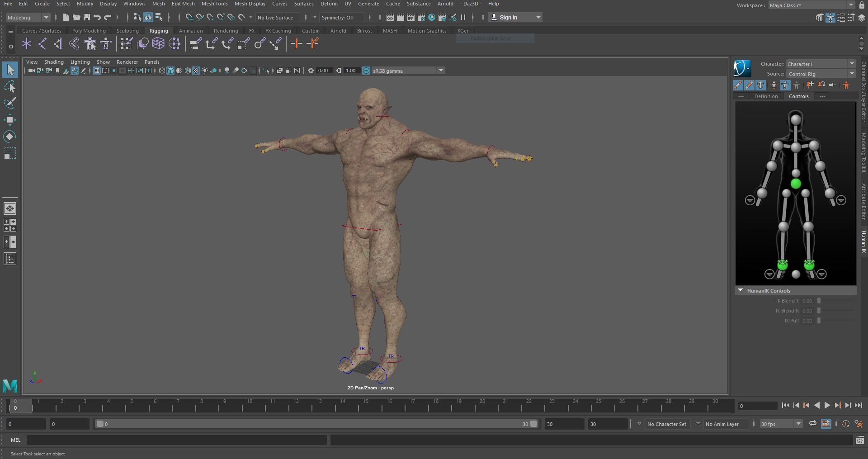Screen dimensions: 868x459
Task: Click the Lattice deformer shelf icon
Action: click(158, 44)
